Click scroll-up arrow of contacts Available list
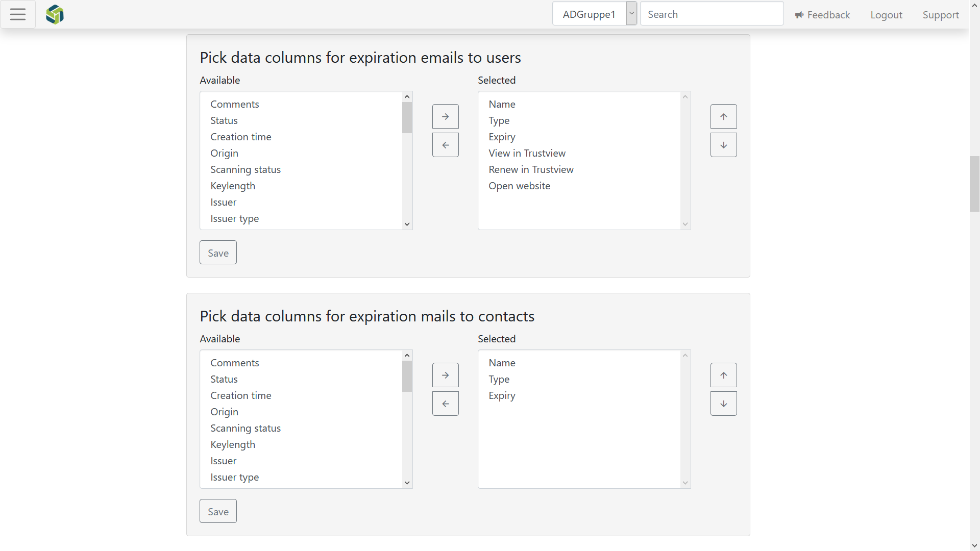The height and width of the screenshot is (551, 980). click(x=407, y=356)
